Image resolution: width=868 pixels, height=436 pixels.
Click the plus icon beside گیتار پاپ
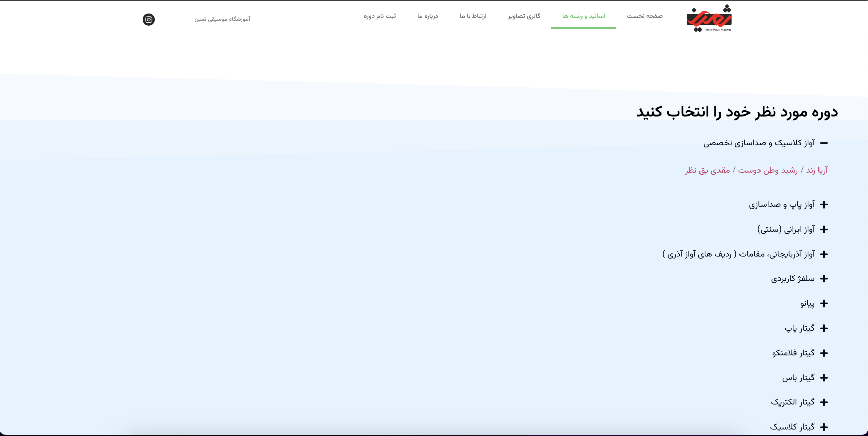point(824,328)
